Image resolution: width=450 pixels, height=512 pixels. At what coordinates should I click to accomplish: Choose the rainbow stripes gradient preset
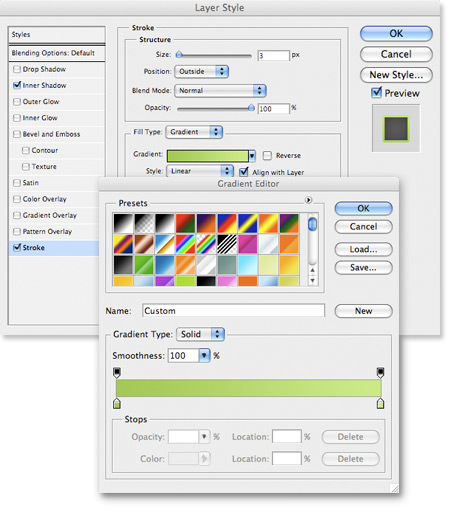pyautogui.click(x=185, y=244)
